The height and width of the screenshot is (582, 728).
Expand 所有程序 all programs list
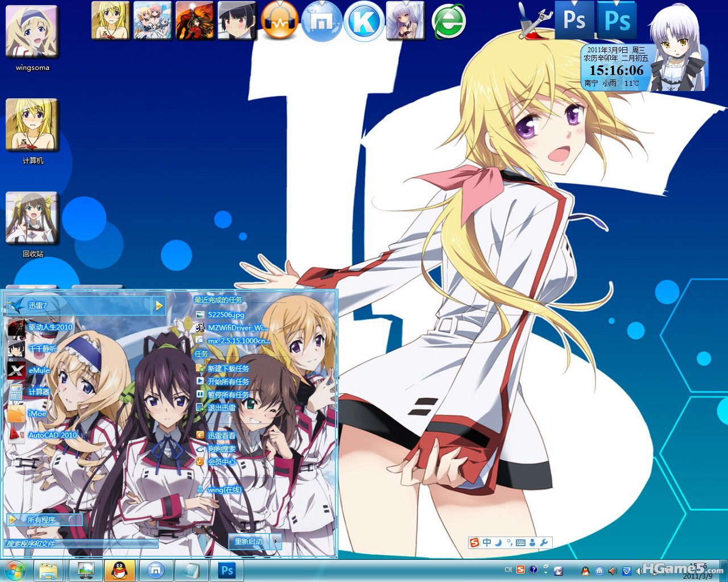pyautogui.click(x=44, y=519)
